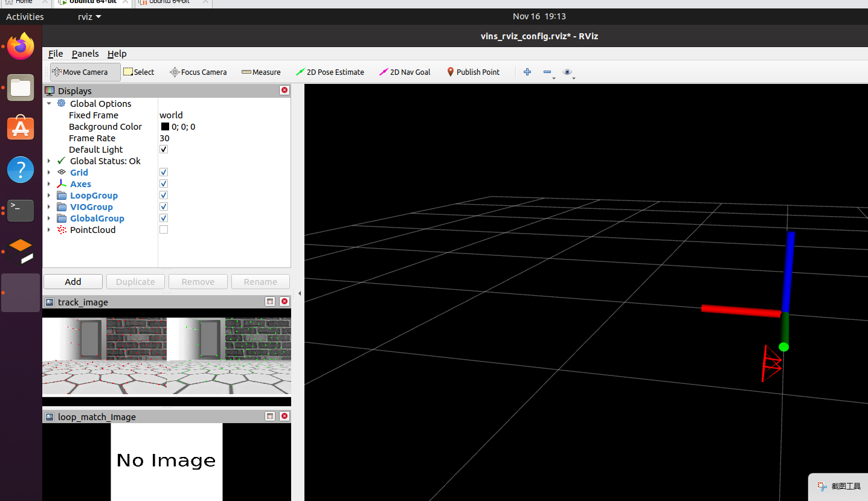The width and height of the screenshot is (868, 501).
Task: Select the Move Camera tool
Action: (84, 72)
